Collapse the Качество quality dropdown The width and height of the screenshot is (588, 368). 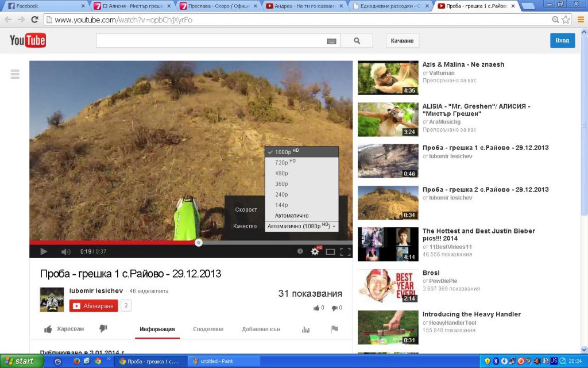pos(302,226)
